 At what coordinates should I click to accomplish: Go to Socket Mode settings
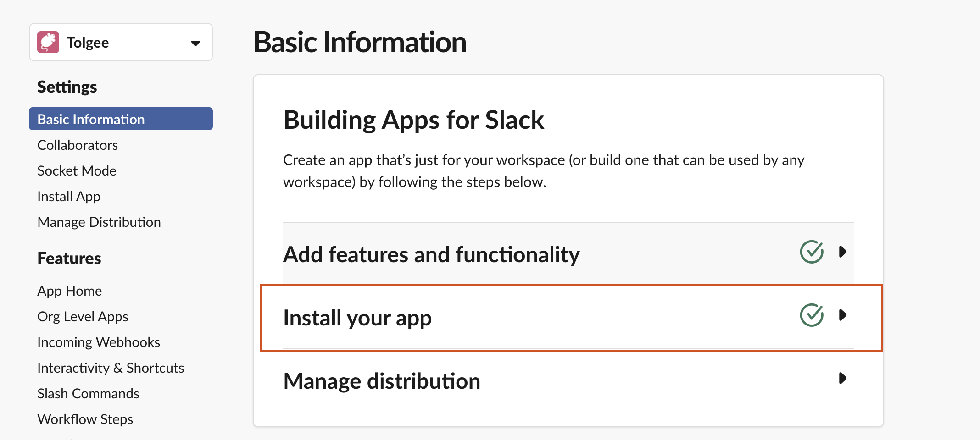click(x=77, y=170)
